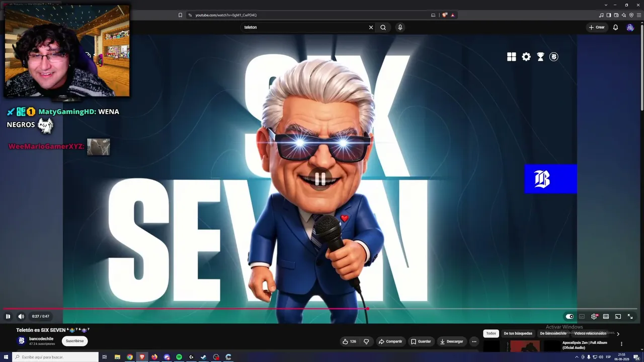The image size is (644, 362).
Task: Click the big pause overlay in the video center
Action: pos(320,178)
